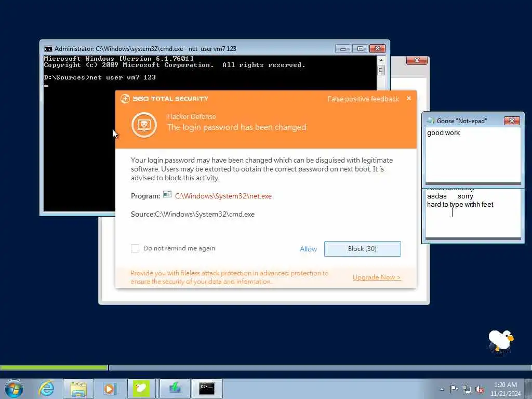Click the good work text area
Viewport: 532px width, 399px height.
[x=473, y=155]
